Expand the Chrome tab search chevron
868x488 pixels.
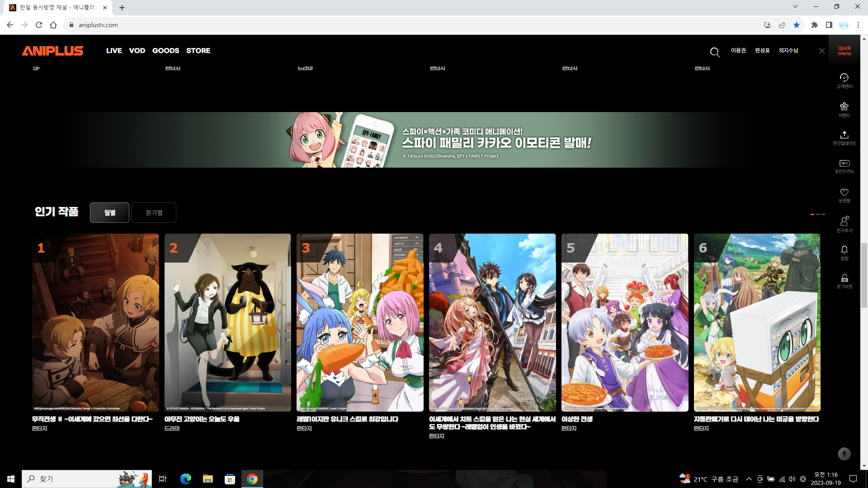pyautogui.click(x=795, y=7)
